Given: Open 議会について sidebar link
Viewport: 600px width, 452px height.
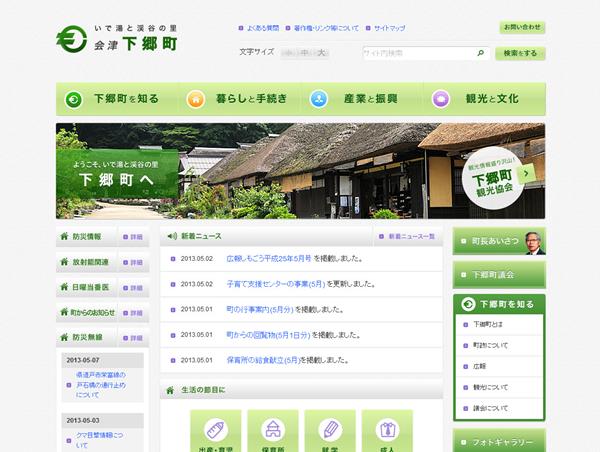Looking at the screenshot, I should (x=491, y=408).
